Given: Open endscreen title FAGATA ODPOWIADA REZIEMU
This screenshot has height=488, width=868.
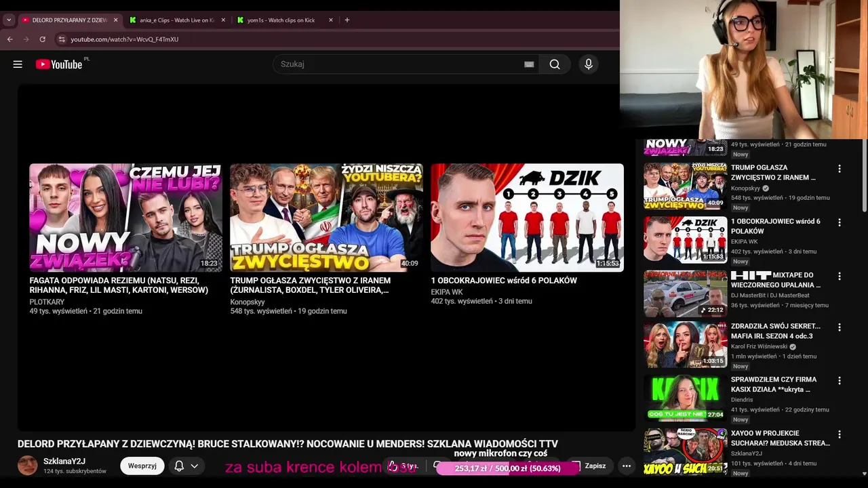Looking at the screenshot, I should tap(119, 285).
